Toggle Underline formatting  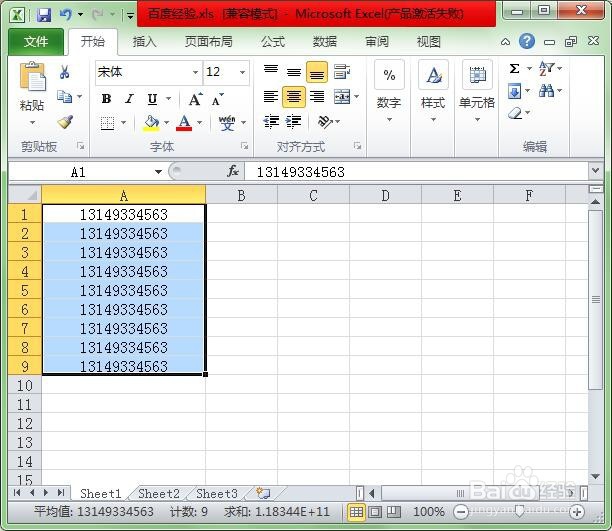(x=152, y=99)
